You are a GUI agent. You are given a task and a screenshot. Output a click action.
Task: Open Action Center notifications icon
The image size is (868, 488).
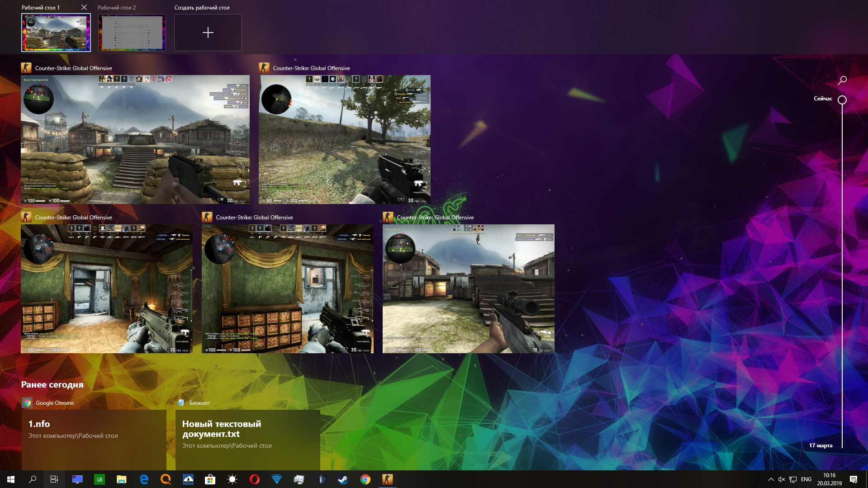click(x=854, y=479)
